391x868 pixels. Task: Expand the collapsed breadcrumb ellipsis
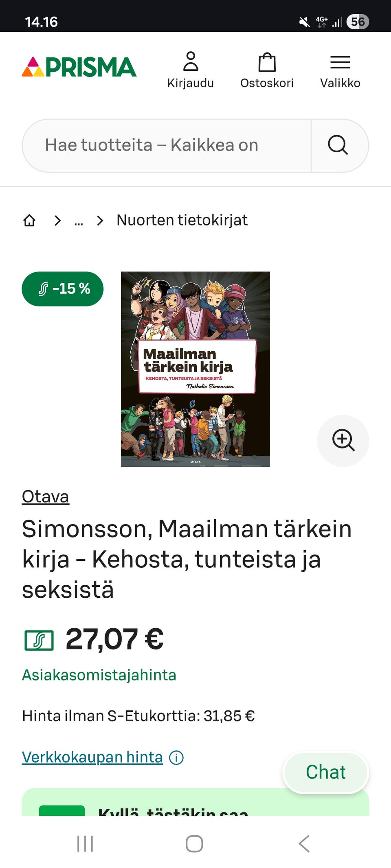tap(79, 221)
